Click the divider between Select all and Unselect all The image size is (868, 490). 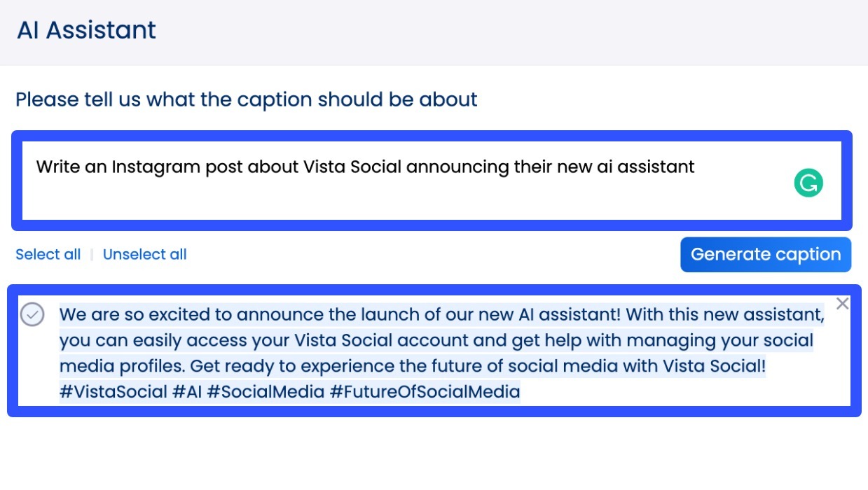(x=92, y=255)
